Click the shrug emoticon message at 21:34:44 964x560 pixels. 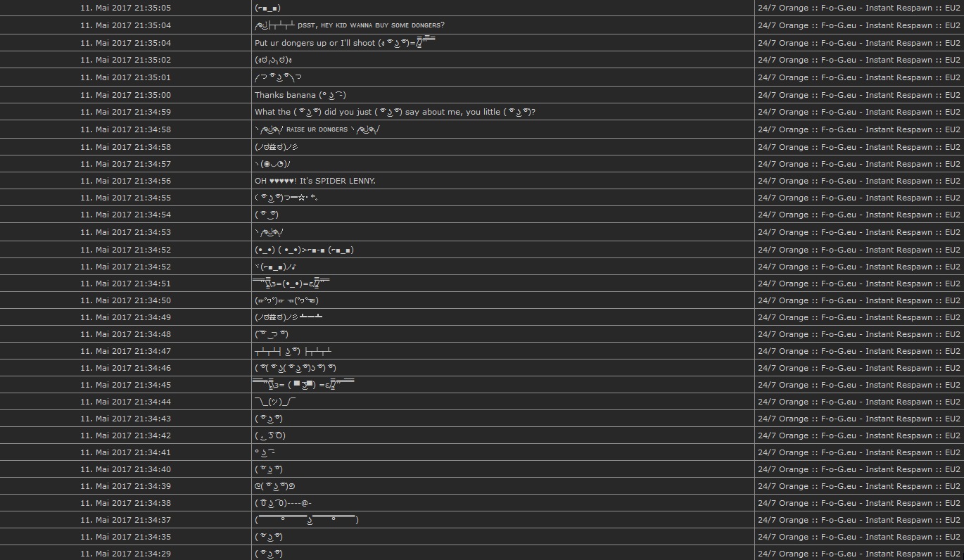tap(274, 402)
